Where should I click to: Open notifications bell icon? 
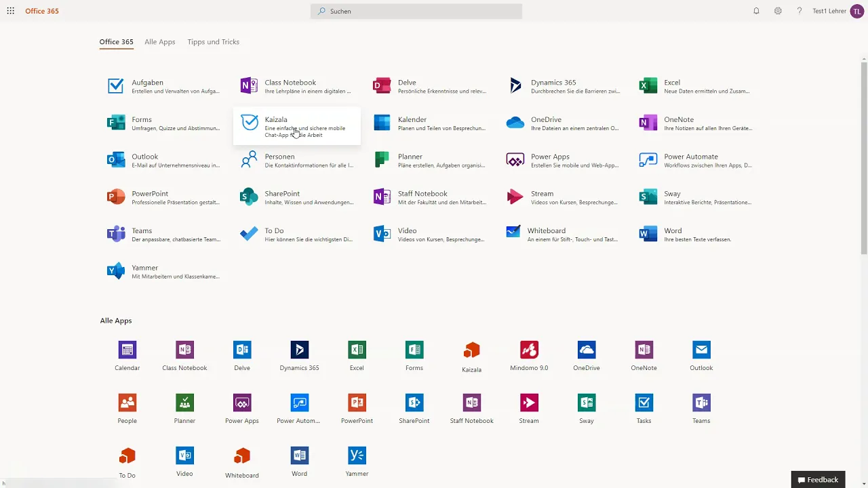[756, 11]
